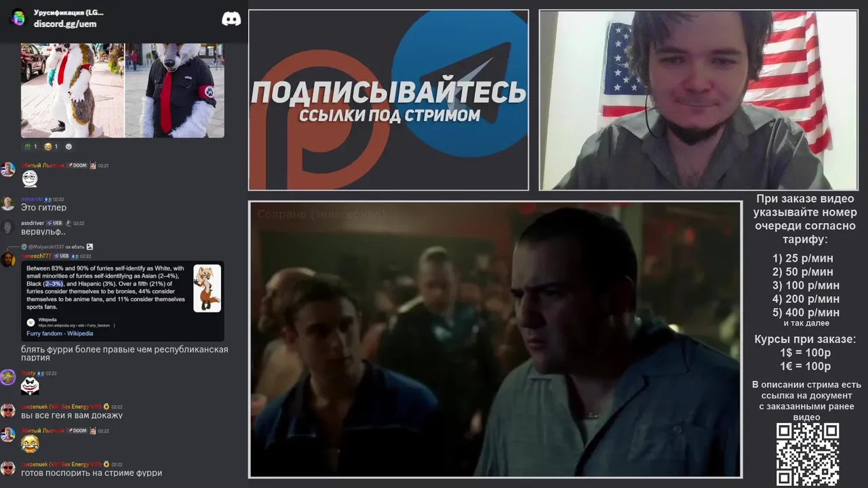The image size is (868, 488).
Task: Click the three-dot menu in the Wikipedia embed
Action: (x=114, y=325)
